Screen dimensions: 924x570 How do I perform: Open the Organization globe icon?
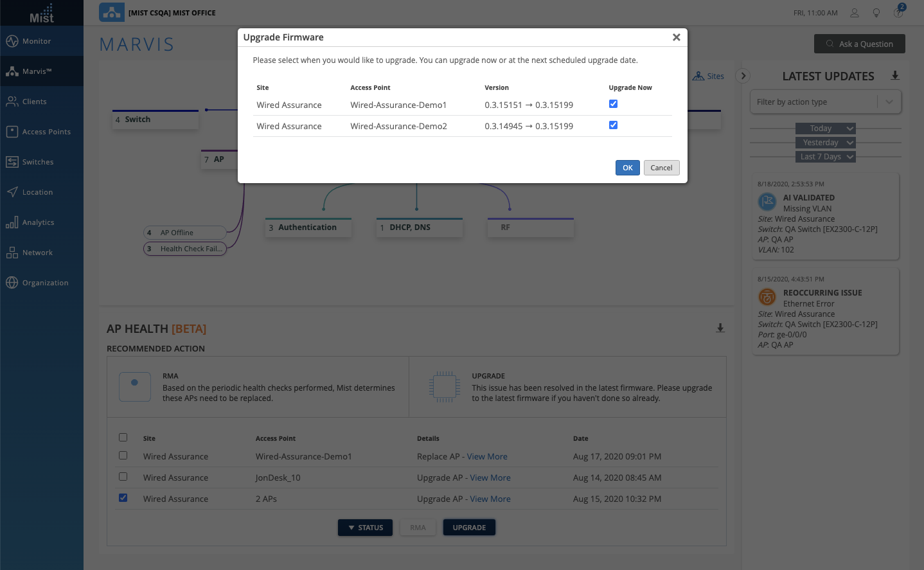(x=12, y=283)
